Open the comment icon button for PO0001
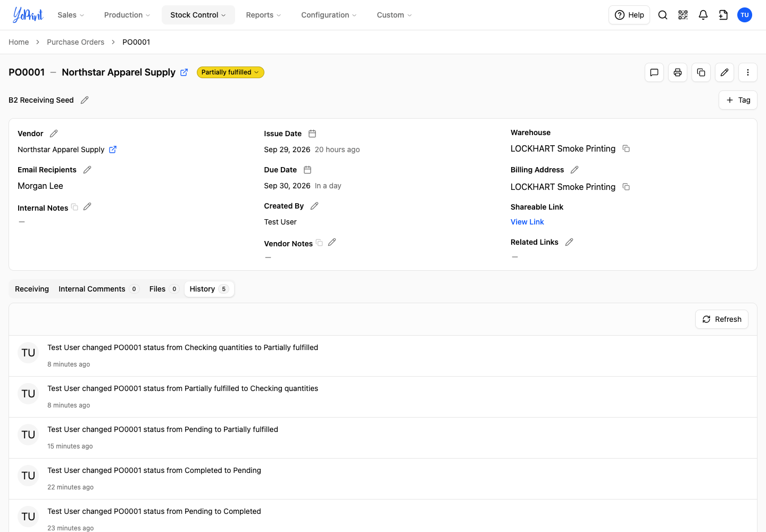Image resolution: width=766 pixels, height=532 pixels. pos(654,72)
